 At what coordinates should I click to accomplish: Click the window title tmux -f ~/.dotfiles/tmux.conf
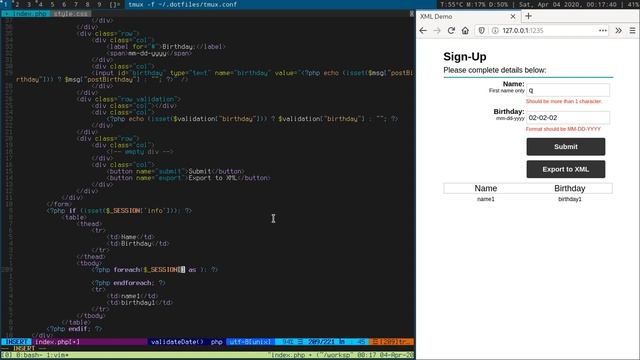182,4
